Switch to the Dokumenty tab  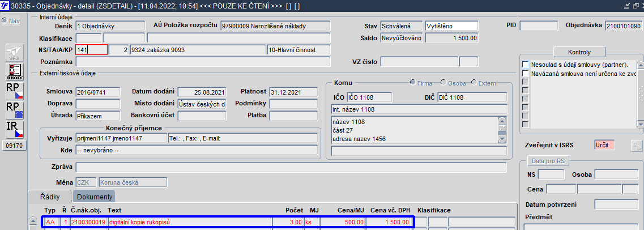click(95, 197)
